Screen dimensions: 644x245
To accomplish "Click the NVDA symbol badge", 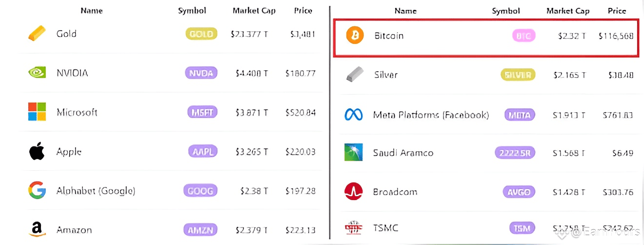I will pos(201,73).
